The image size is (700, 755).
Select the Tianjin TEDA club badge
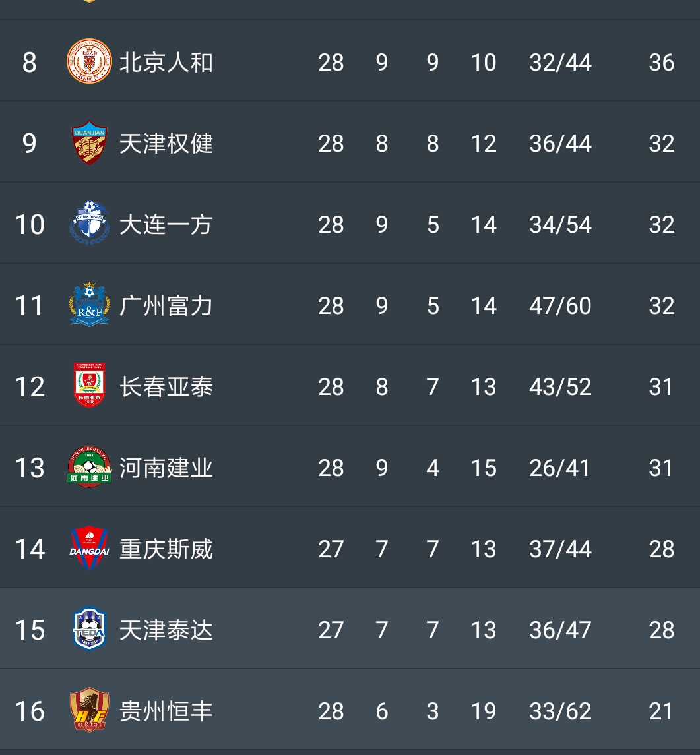tap(89, 628)
